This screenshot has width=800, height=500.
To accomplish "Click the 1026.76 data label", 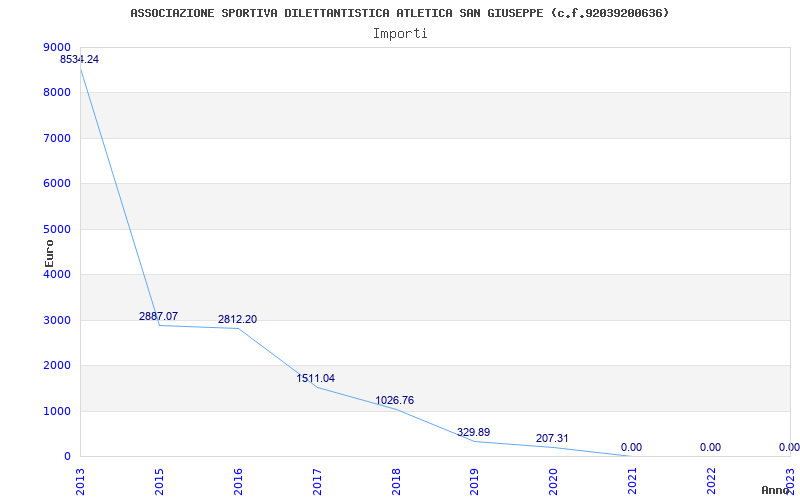I will click(x=395, y=401).
